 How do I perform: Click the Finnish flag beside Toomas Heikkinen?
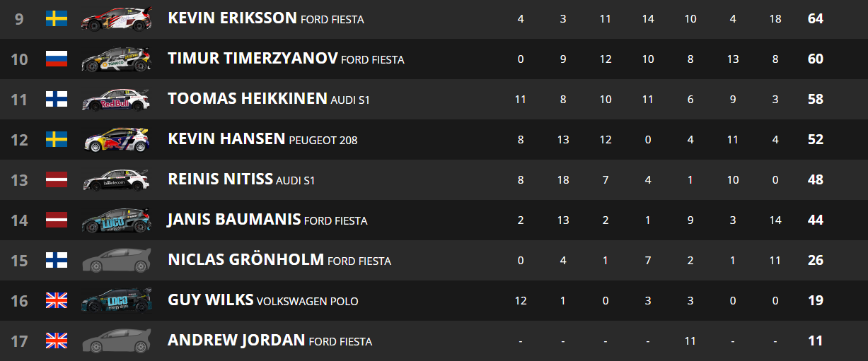coord(57,99)
